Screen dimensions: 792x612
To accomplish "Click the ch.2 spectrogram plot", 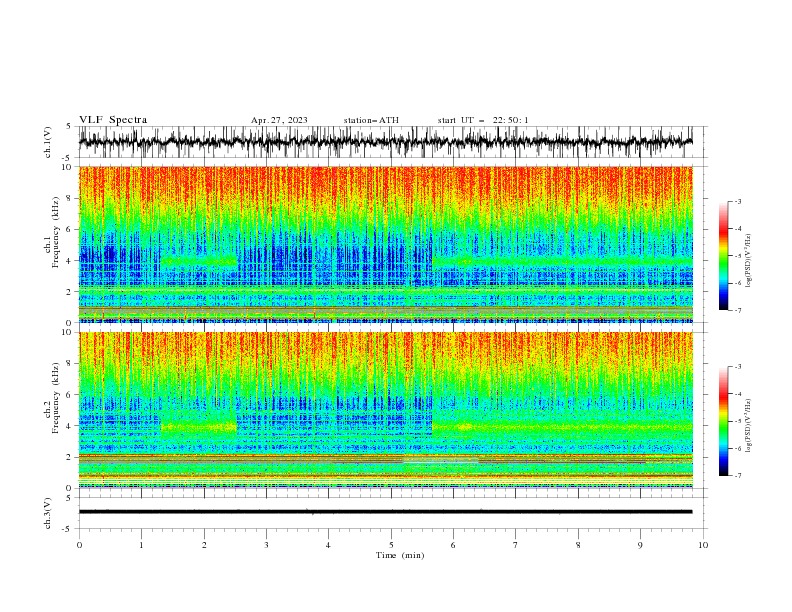I will [386, 410].
